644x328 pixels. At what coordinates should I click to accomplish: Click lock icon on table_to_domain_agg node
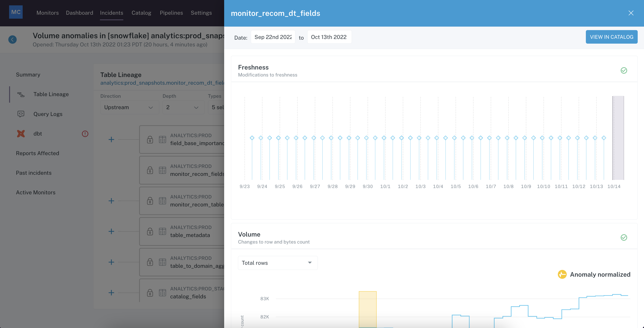click(x=150, y=262)
